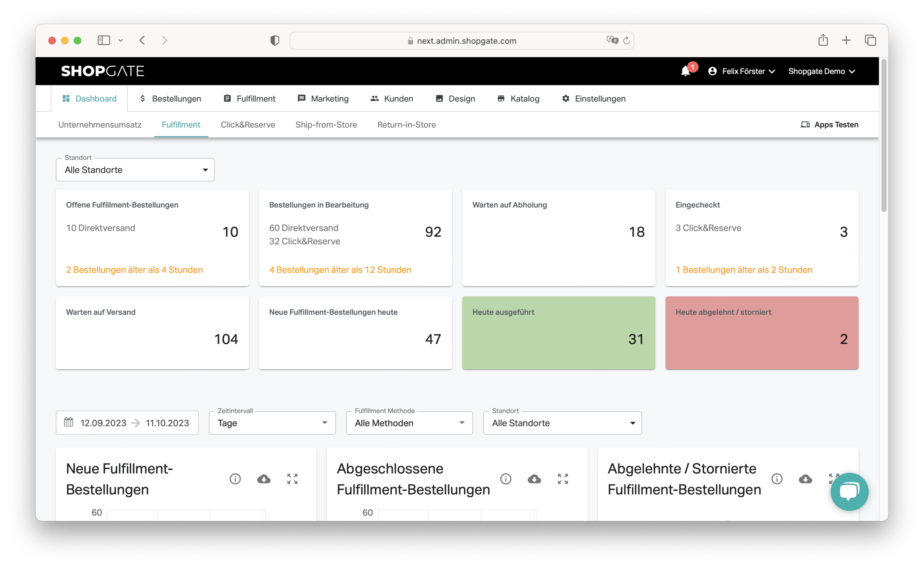This screenshot has height=568, width=924.
Task: Expand the Abgelehnte / Stornierte chart to fullscreen
Action: click(x=834, y=478)
